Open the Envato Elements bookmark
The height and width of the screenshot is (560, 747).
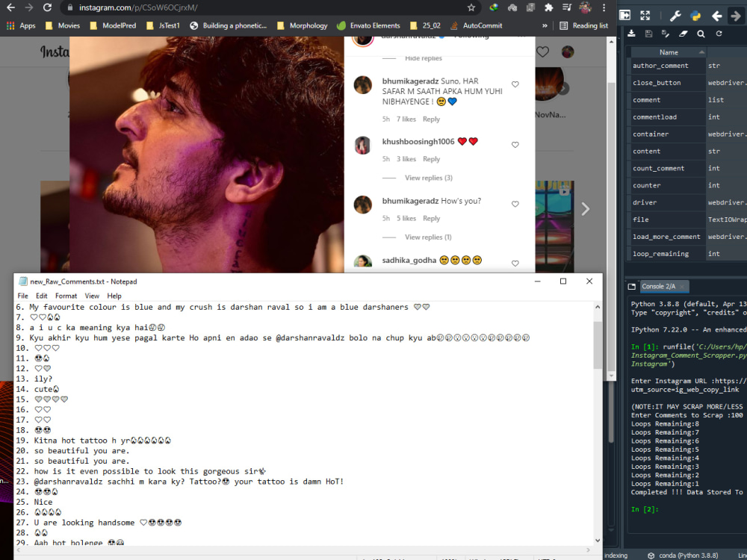point(368,25)
